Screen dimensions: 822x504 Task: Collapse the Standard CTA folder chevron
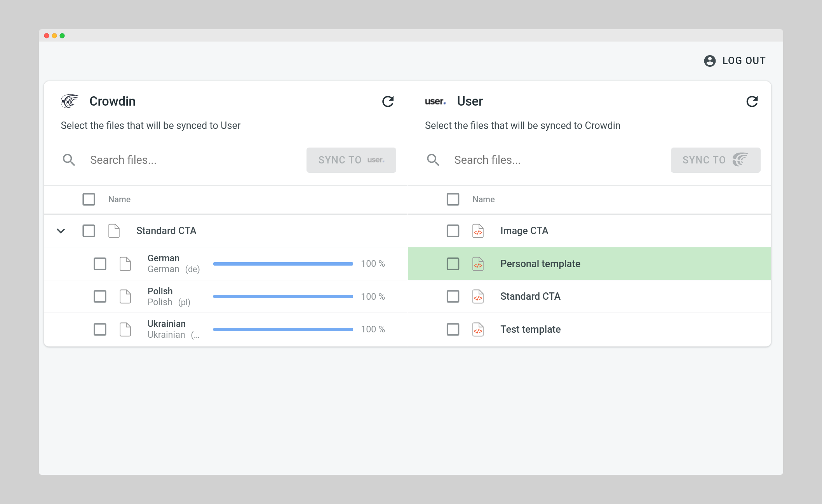[61, 231]
